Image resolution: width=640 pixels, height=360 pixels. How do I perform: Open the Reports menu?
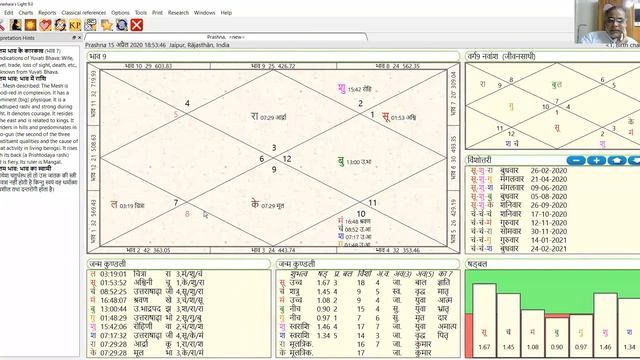tap(47, 13)
